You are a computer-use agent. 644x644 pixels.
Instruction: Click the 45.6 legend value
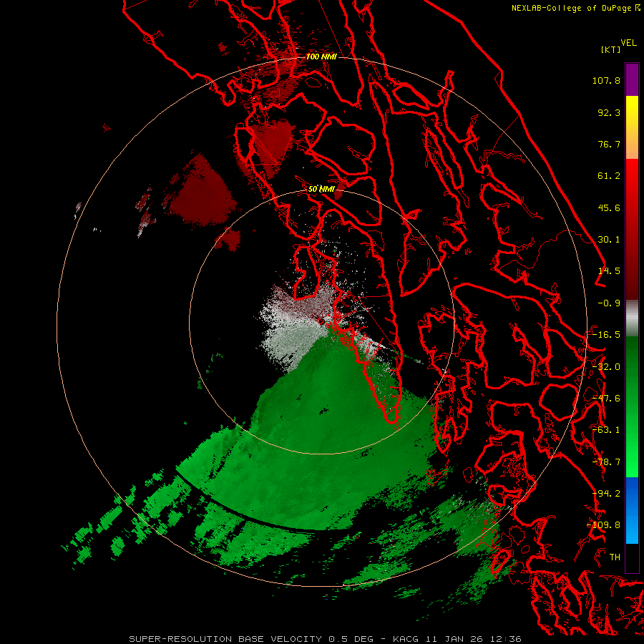[x=609, y=208]
